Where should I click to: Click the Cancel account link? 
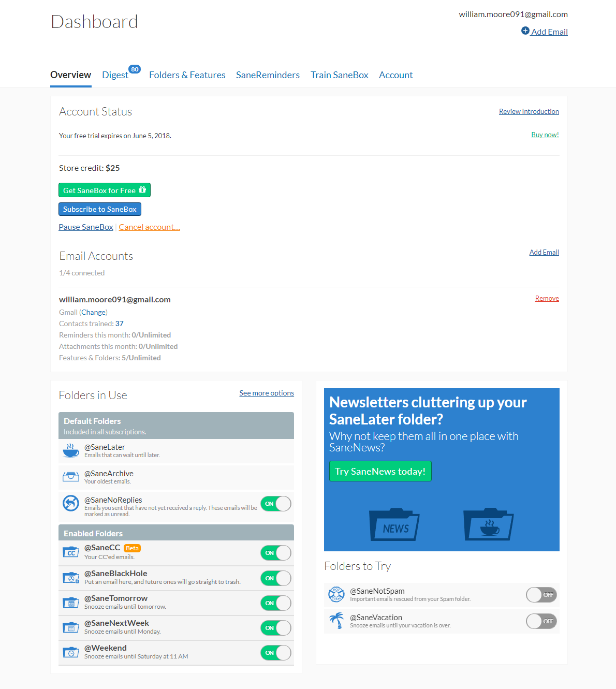[x=150, y=227]
